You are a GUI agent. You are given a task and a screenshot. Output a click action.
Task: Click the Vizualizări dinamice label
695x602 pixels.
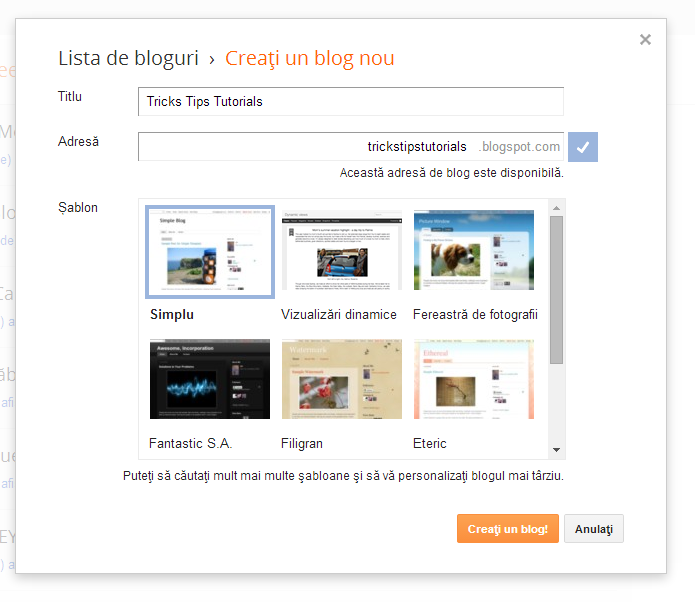click(x=339, y=314)
